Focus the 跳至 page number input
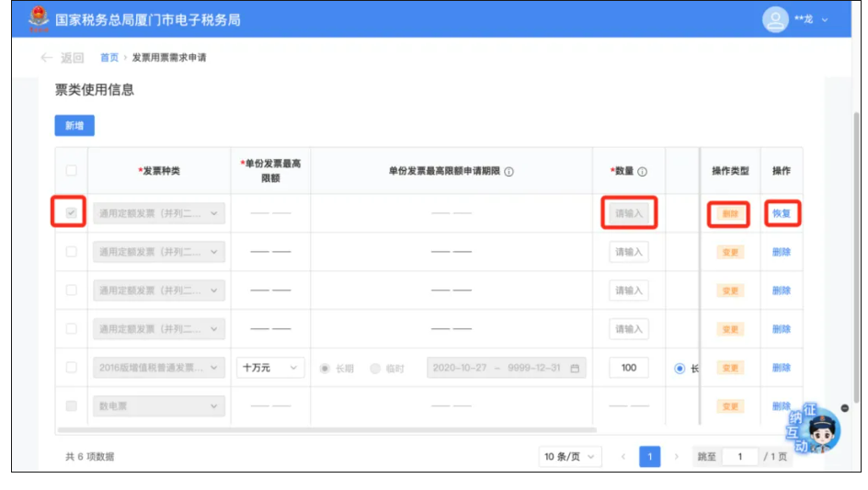 (x=740, y=457)
